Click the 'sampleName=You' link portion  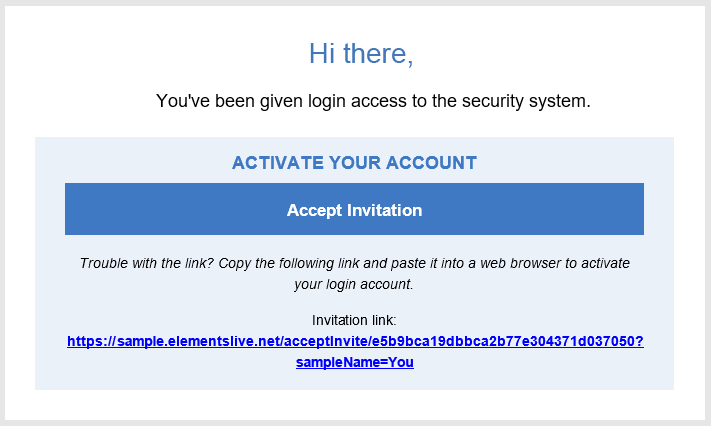354,363
